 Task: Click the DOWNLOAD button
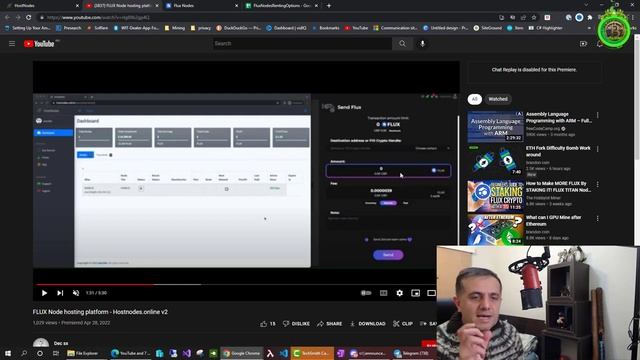pyautogui.click(x=367, y=324)
